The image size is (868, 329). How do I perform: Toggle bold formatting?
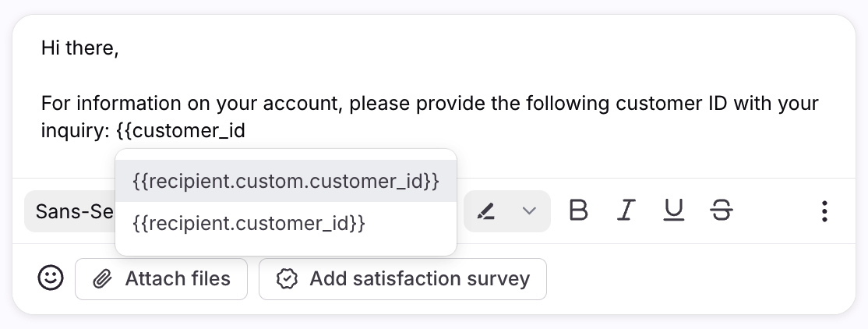point(578,210)
